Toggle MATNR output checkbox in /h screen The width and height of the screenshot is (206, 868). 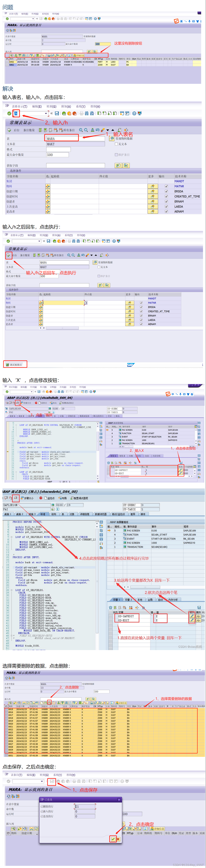tap(166, 186)
